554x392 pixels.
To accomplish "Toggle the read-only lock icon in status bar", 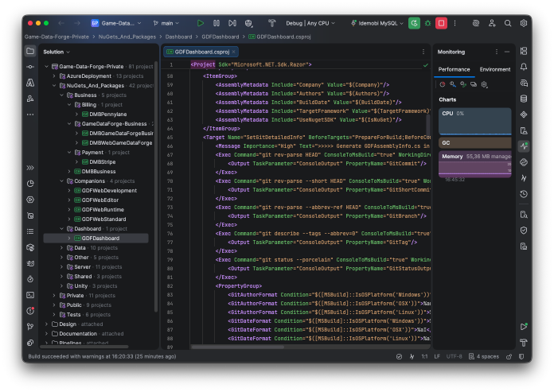I will point(509,357).
